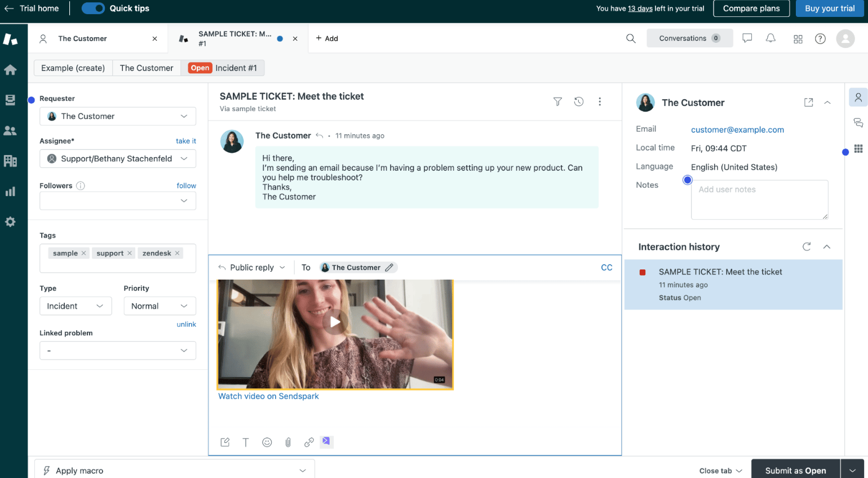Open ticket options three-dot menu
Viewport: 868px width, 478px height.
click(600, 101)
